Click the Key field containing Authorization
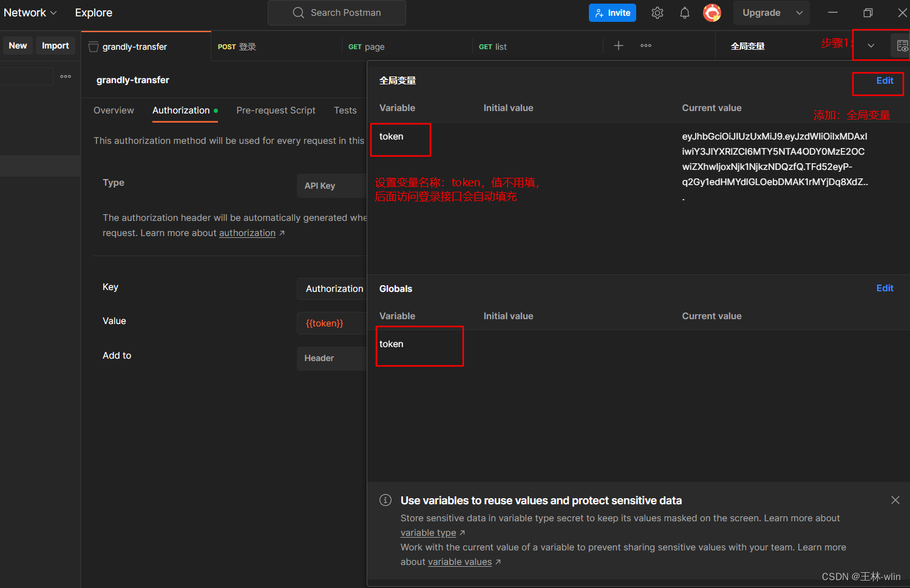 click(332, 289)
